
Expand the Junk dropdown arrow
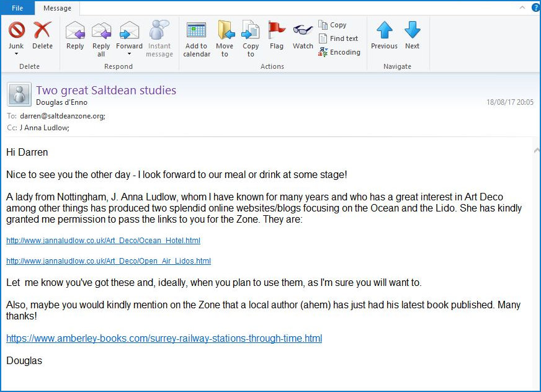pyautogui.click(x=16, y=55)
